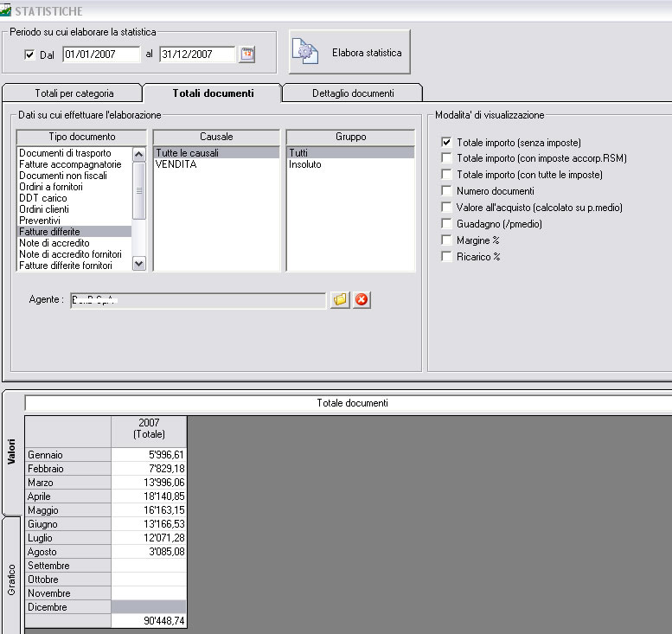Screen dimensions: 672x634
Task: Click the Agosto value 3'085,08
Action: click(x=149, y=551)
